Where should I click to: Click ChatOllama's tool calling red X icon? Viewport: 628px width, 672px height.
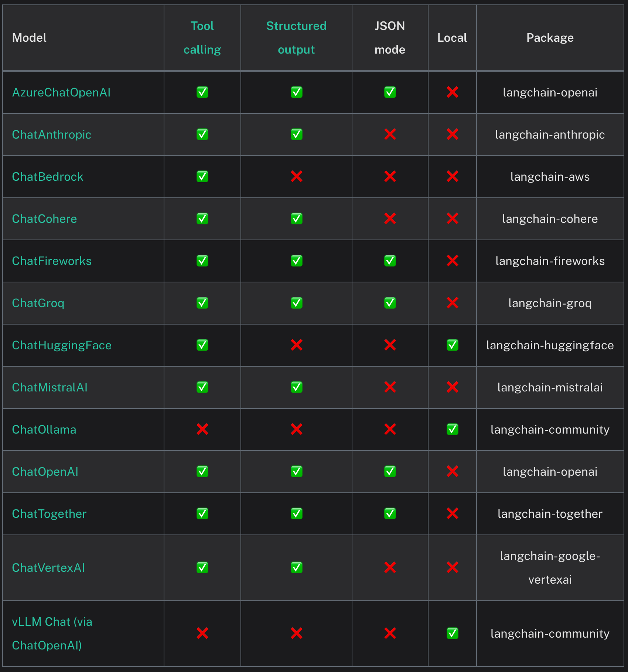pyautogui.click(x=202, y=430)
